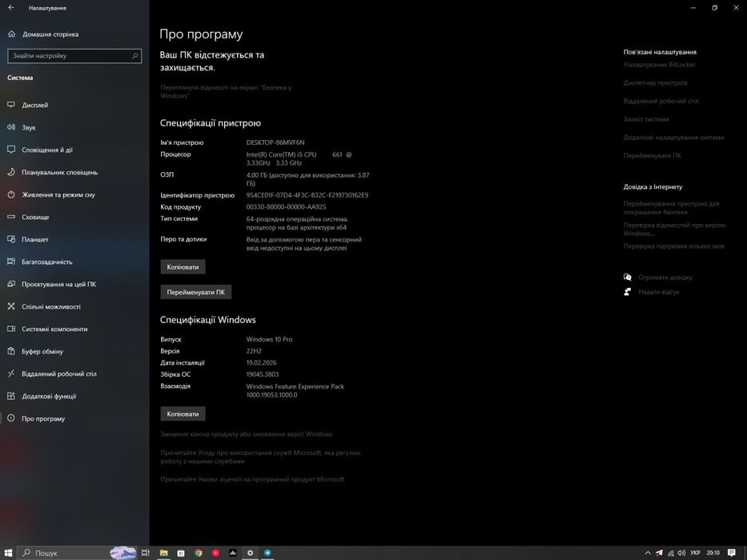Screen dimensions: 747x560
Task: Click the Settings gear on the taskbar
Action: pyautogui.click(x=250, y=553)
